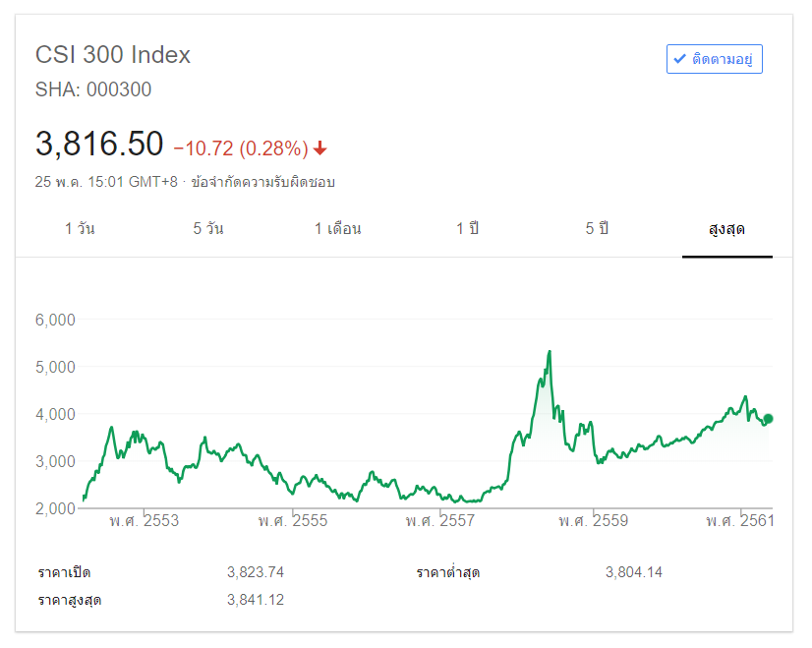Click the CSI 300 Index title
The image size is (812, 648).
pyautogui.click(x=113, y=55)
